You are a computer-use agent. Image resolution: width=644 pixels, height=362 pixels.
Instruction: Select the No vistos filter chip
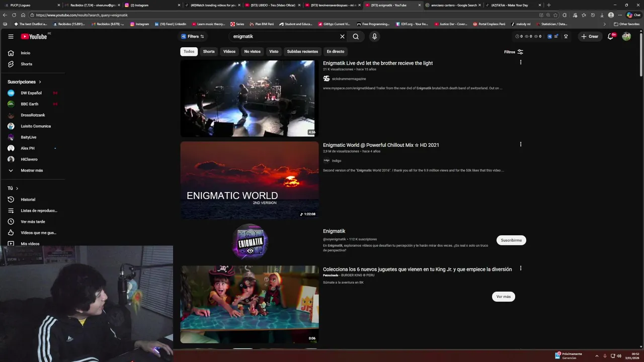[253, 51]
